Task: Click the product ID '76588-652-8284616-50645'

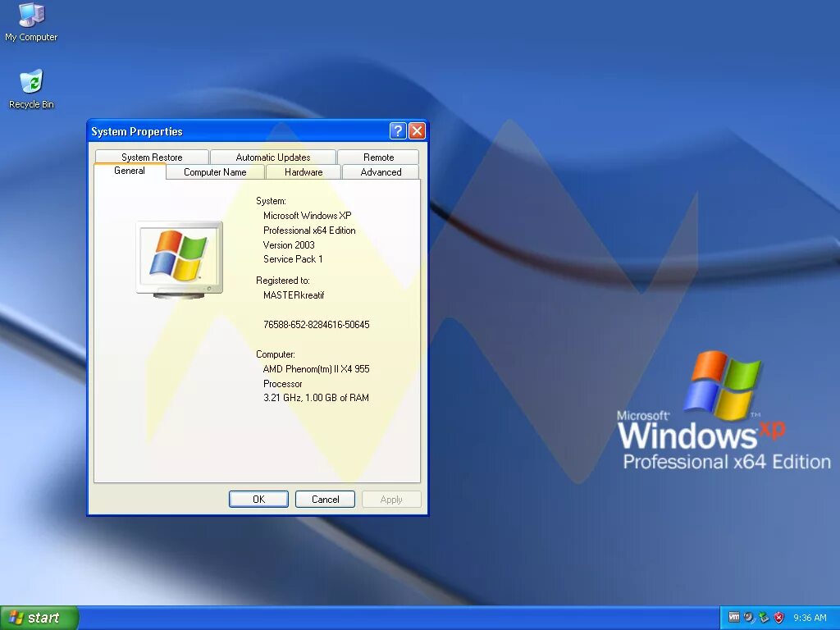Action: click(x=316, y=325)
